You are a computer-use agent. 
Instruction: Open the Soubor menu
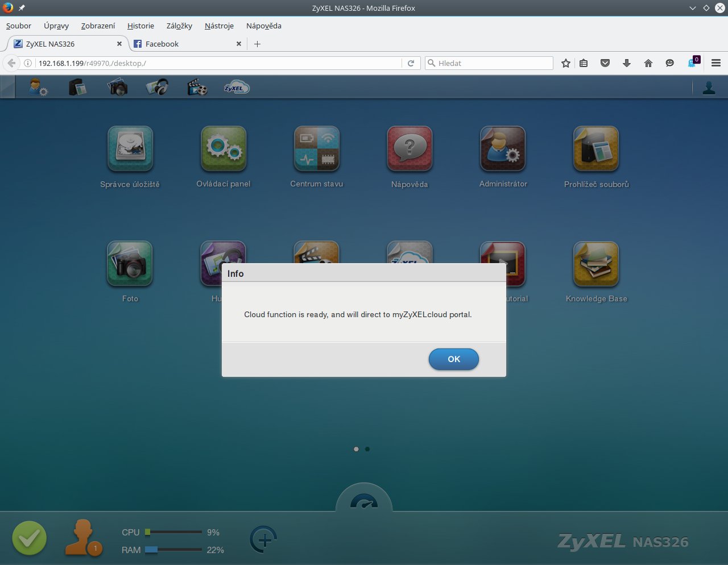coord(19,26)
